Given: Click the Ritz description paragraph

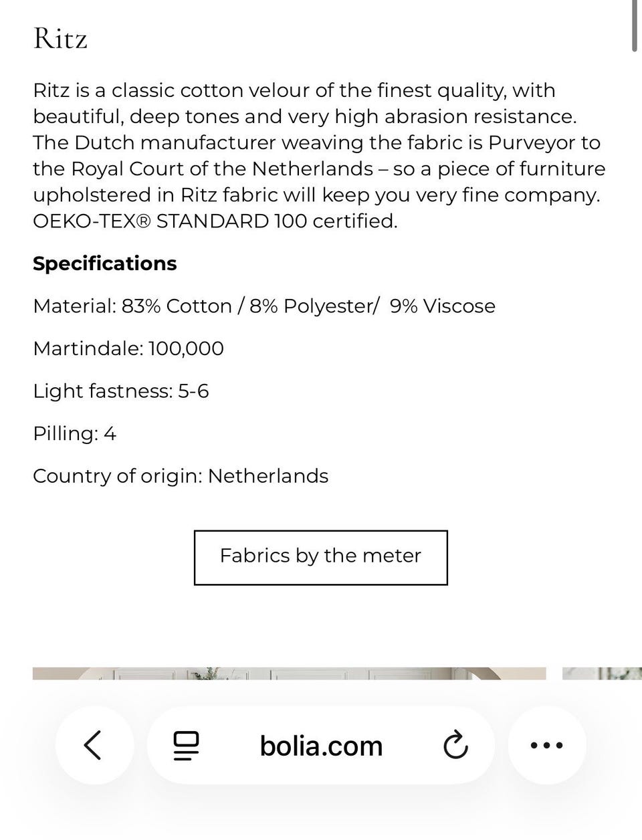Looking at the screenshot, I should click(320, 156).
